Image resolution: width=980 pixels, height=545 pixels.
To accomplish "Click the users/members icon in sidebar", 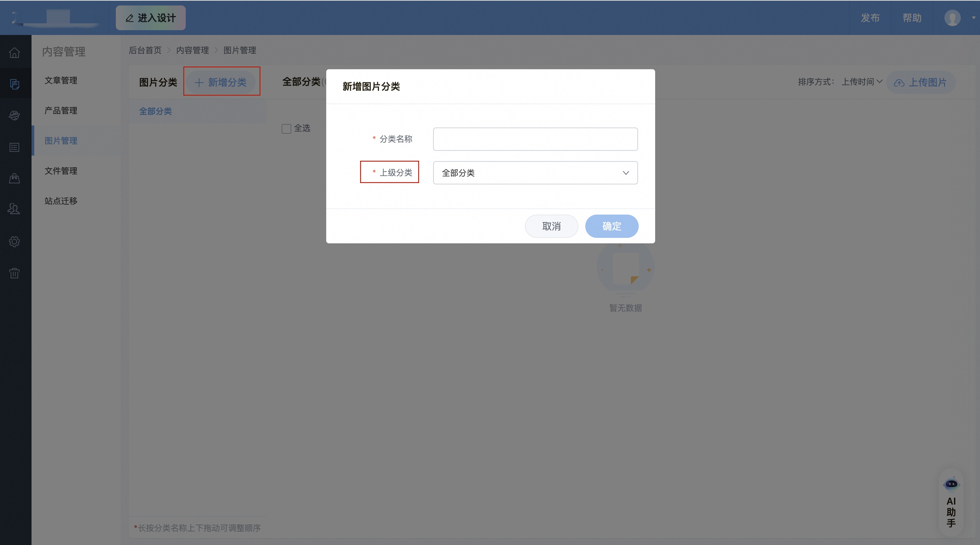I will click(14, 208).
